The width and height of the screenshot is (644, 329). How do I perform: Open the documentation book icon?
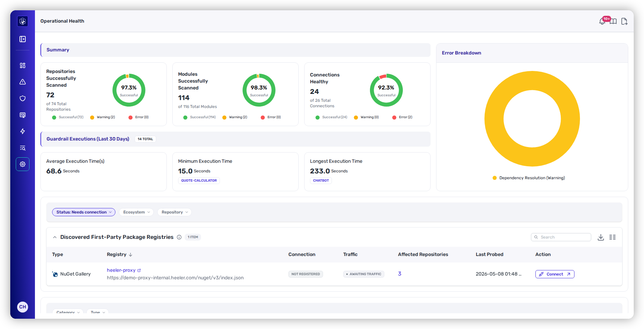(613, 21)
